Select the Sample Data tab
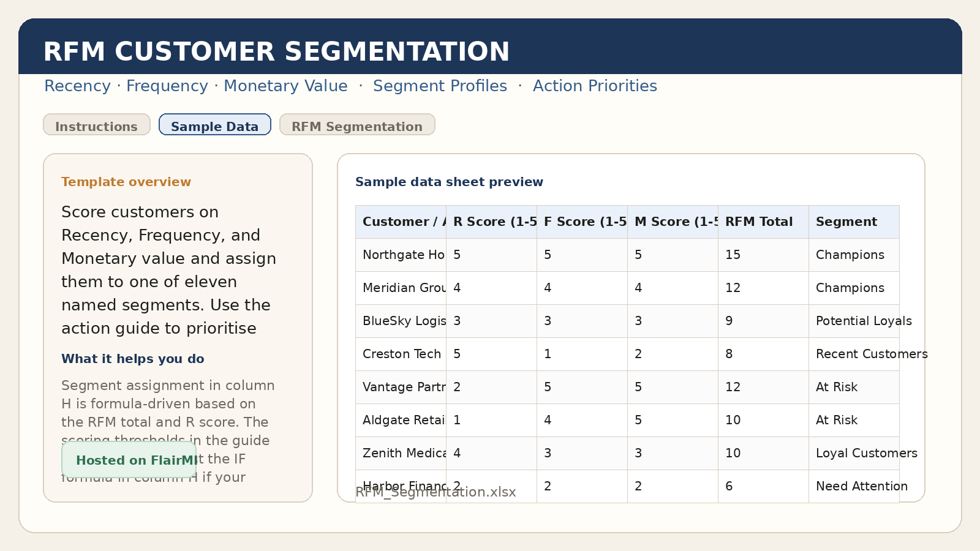This screenshot has width=980, height=551. point(214,126)
